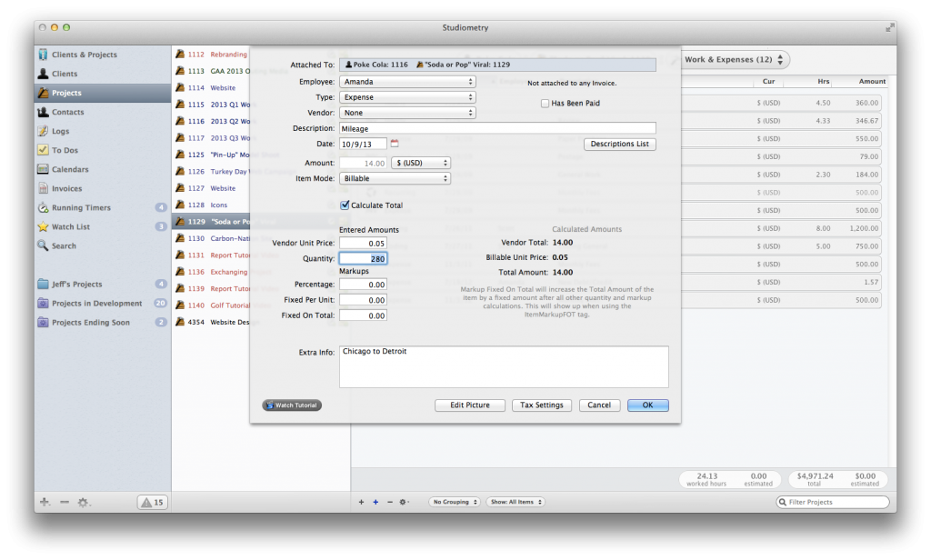Click the Hrs column header
This screenshot has width=931, height=560.
(x=823, y=81)
